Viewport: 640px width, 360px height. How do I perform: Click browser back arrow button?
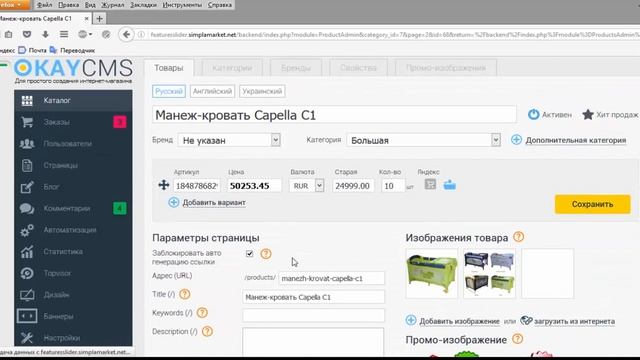(127, 34)
